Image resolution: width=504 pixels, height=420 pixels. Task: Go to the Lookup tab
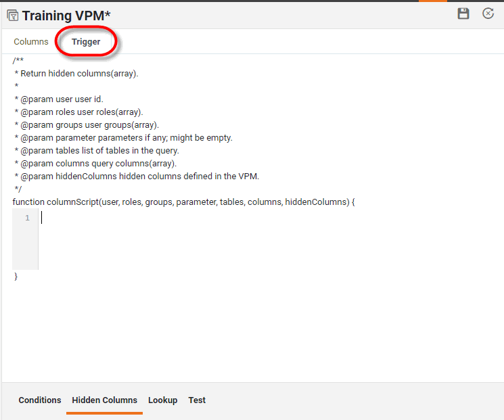pyautogui.click(x=162, y=400)
